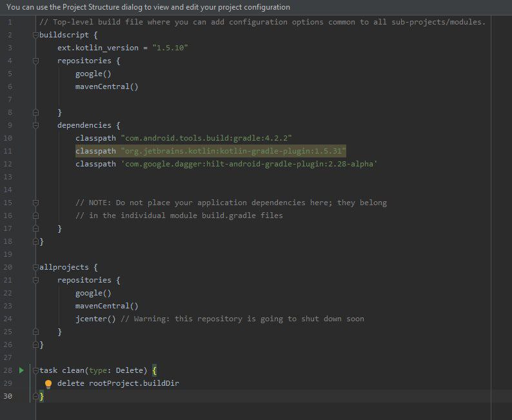Click the yellow lightbulb quick-fix icon
This screenshot has height=420, width=512.
48,384
